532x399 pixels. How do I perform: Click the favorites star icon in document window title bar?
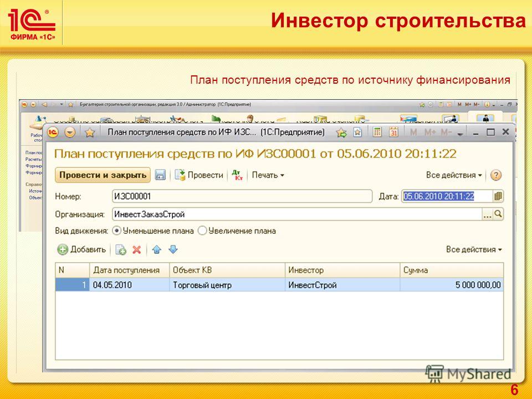point(90,132)
